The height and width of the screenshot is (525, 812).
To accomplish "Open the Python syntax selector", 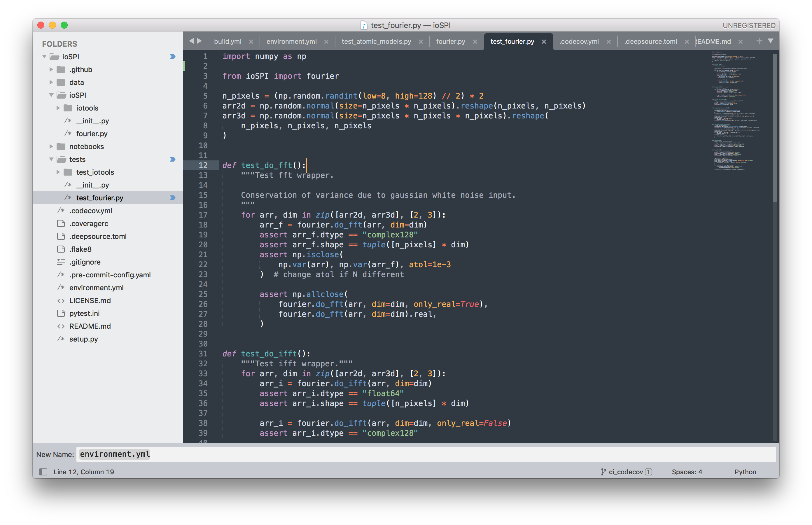I will pyautogui.click(x=745, y=472).
